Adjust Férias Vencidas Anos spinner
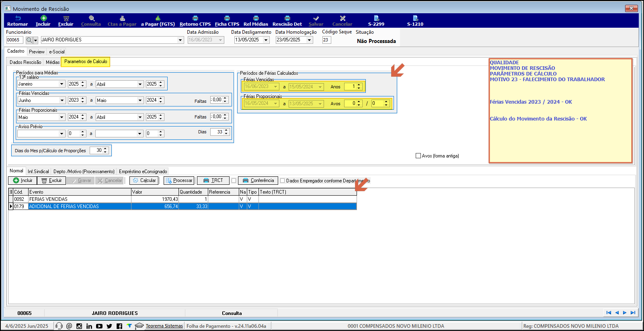Screen dimensions: 644x331 point(359,86)
